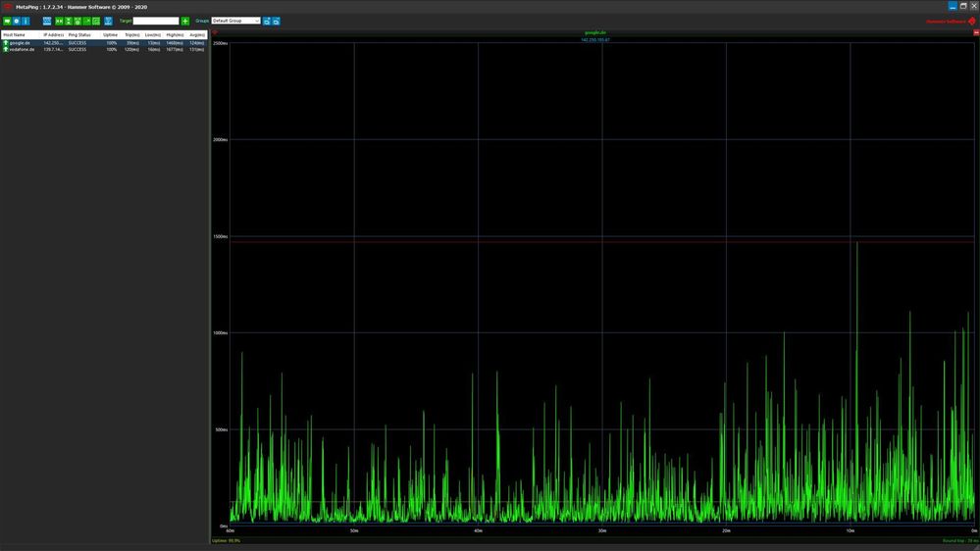This screenshot has width=980, height=551.
Task: Click the red icon at graph's top-left corner
Action: [215, 32]
